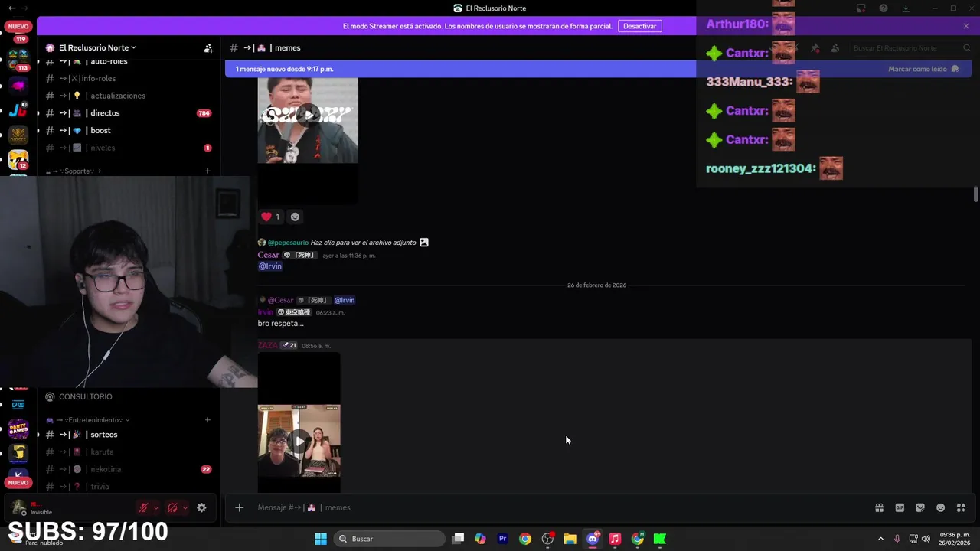Open Windows Start menu
980x551 pixels.
(321, 539)
